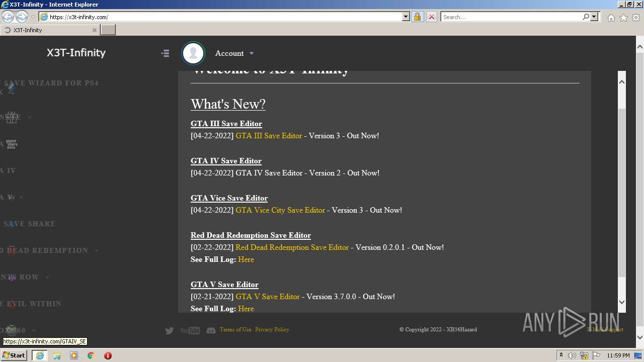The image size is (644, 362).
Task: Click the Xbox 360 sidebar icon
Action: click(x=11, y=330)
